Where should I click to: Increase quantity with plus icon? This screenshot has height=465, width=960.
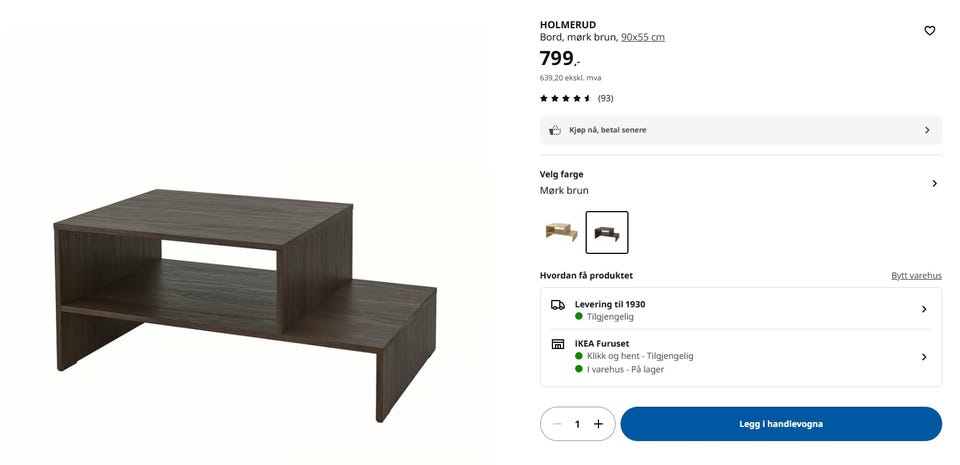click(x=598, y=424)
